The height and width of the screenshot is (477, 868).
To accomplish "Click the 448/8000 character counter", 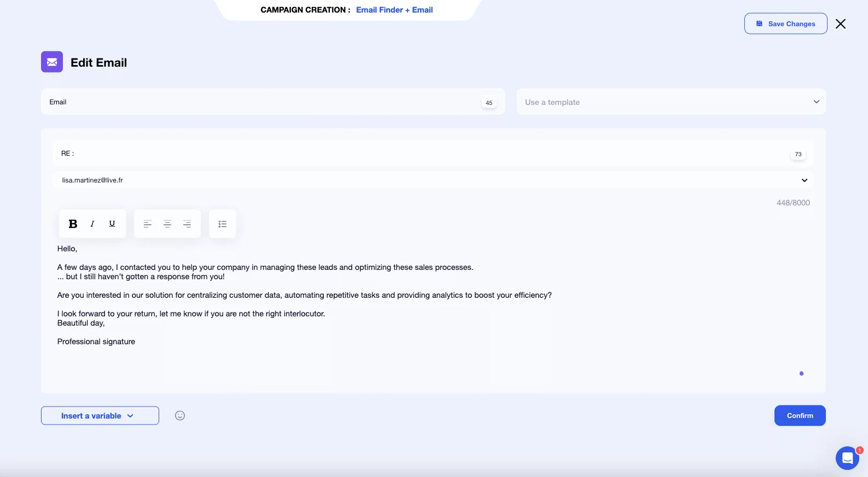I will click(x=793, y=203).
